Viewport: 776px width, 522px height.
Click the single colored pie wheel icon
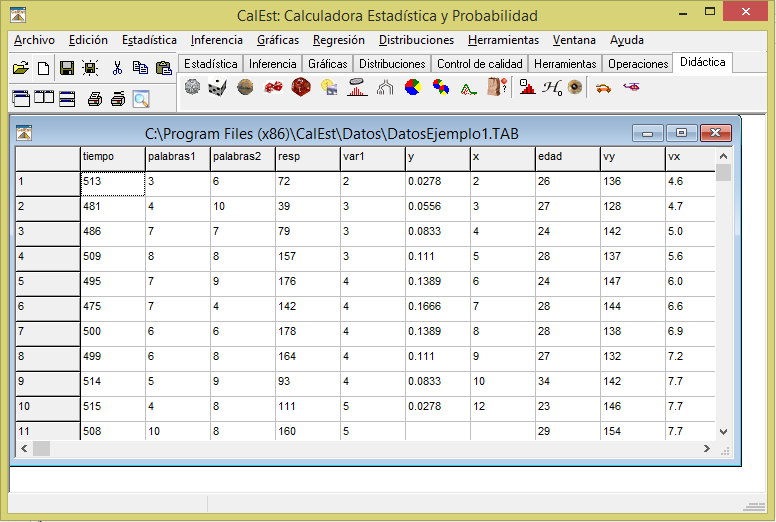[413, 87]
